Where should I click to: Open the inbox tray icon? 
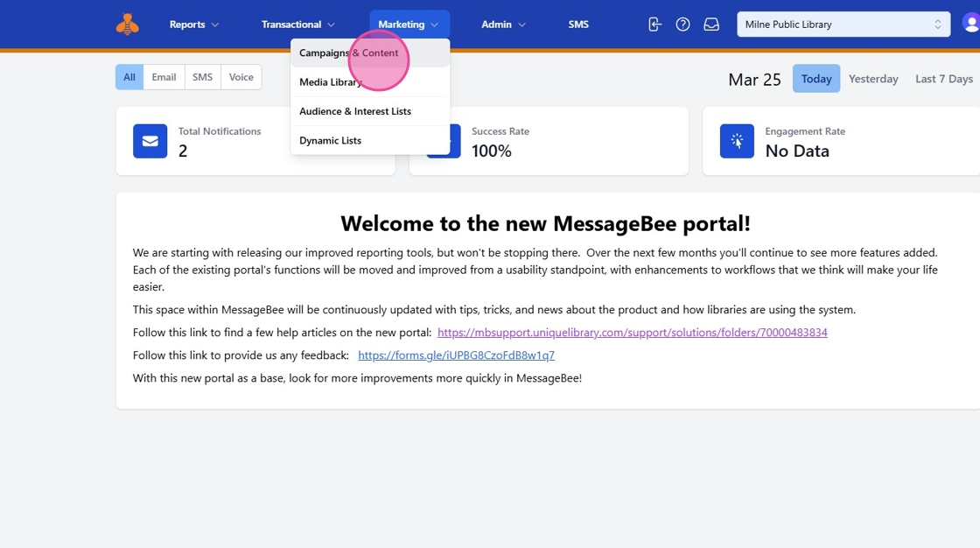point(711,25)
